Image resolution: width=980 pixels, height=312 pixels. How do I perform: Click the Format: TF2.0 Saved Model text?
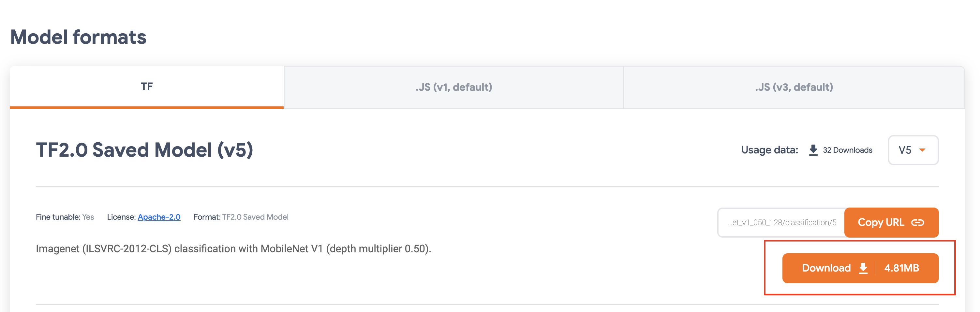pyautogui.click(x=241, y=217)
